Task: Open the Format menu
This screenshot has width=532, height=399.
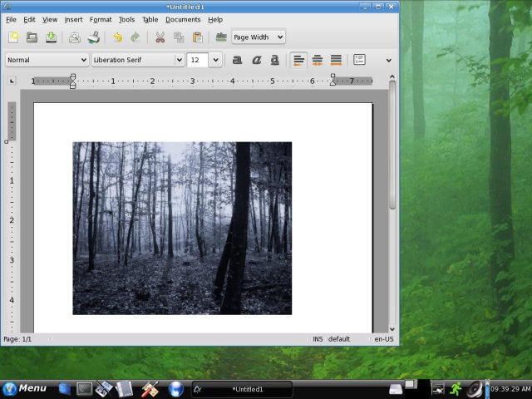Action: 101,19
